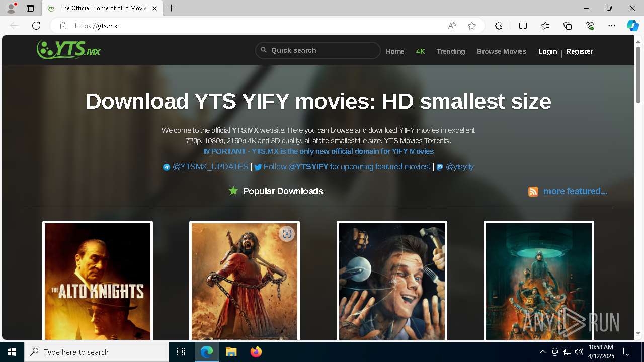Viewport: 644px width, 362px height.
Task: Launch Firefox from the taskbar
Action: pos(256,352)
